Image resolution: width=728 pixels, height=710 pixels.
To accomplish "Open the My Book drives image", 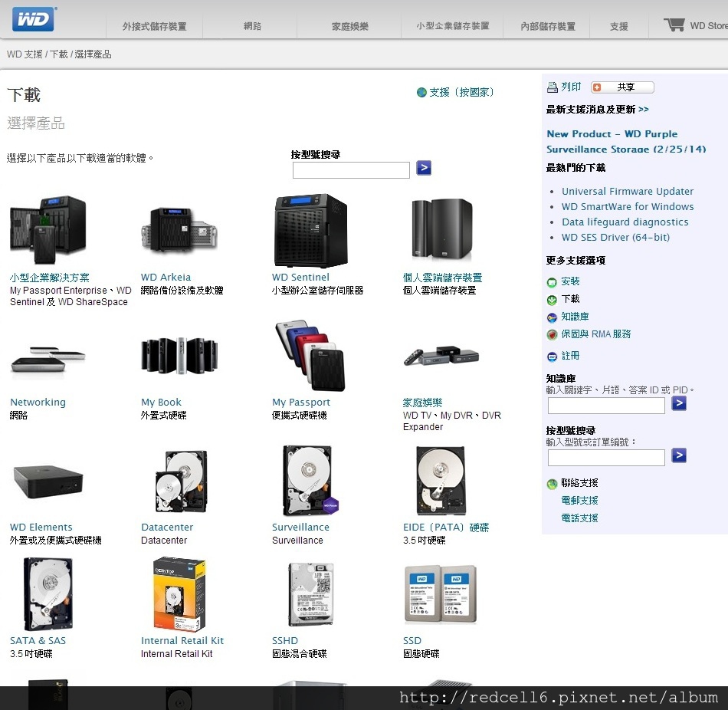I will 179,356.
